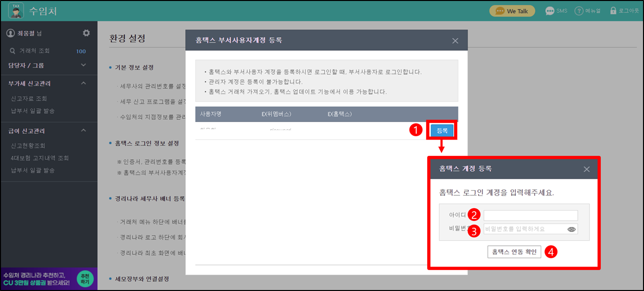Screen dimensions: 644x291
Task: Click the user profile avatar icon
Action: [10, 33]
